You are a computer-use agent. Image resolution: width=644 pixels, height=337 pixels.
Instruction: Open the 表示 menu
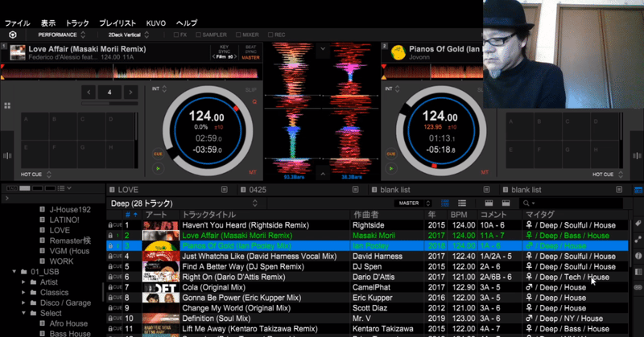(x=48, y=23)
